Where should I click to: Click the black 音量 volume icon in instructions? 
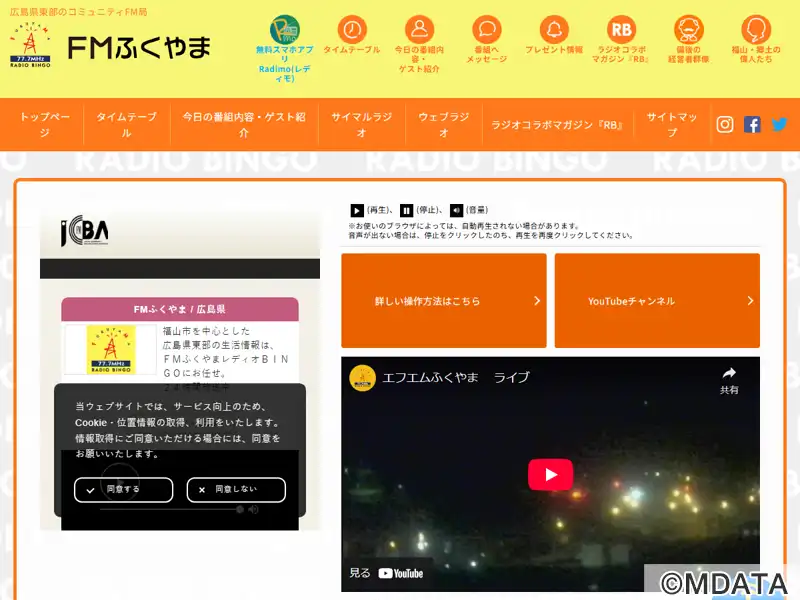pos(456,210)
